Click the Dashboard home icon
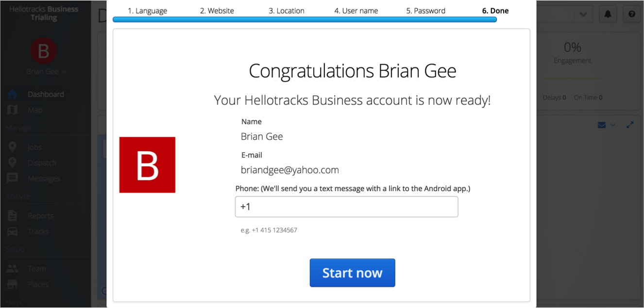The width and height of the screenshot is (644, 308). [13, 95]
